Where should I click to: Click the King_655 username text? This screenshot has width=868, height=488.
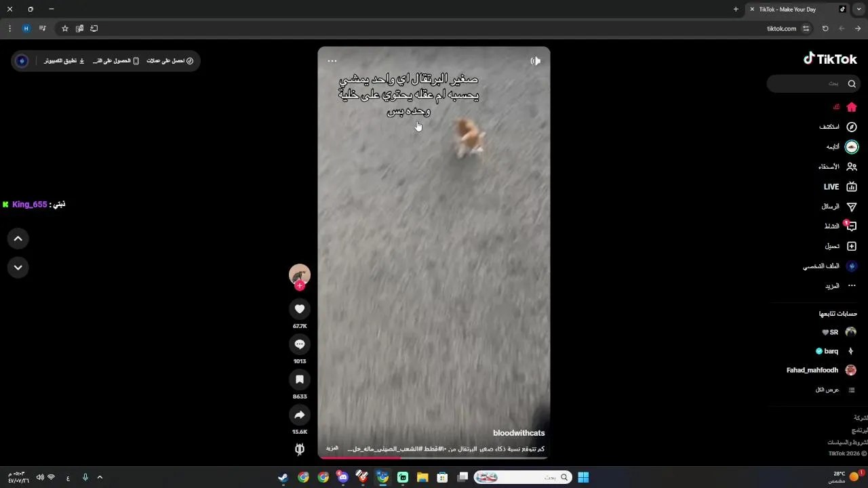[x=30, y=204]
